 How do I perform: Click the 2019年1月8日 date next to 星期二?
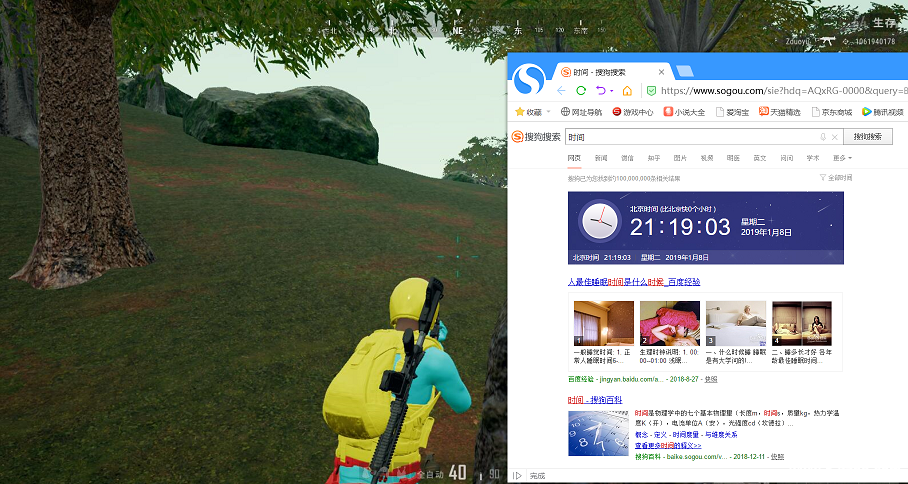click(766, 233)
